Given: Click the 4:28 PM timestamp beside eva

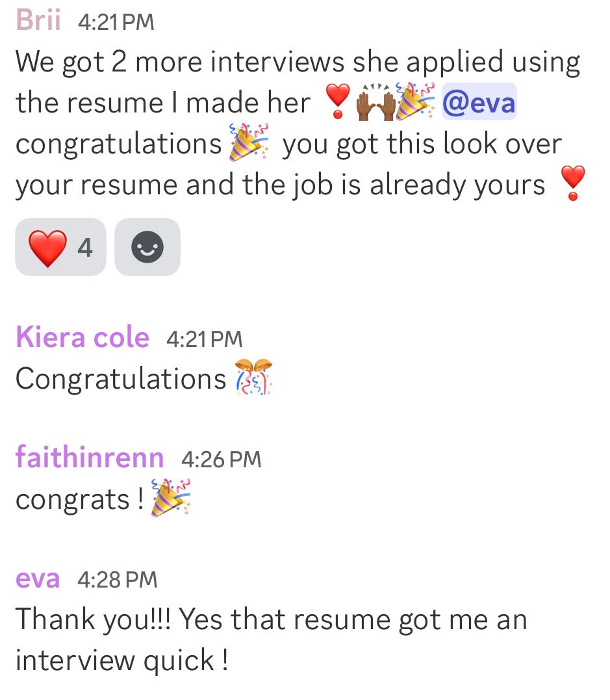Looking at the screenshot, I should 118,580.
